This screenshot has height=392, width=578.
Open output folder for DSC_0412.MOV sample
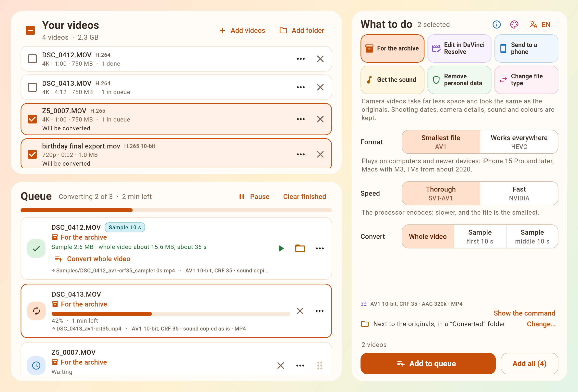(300, 248)
